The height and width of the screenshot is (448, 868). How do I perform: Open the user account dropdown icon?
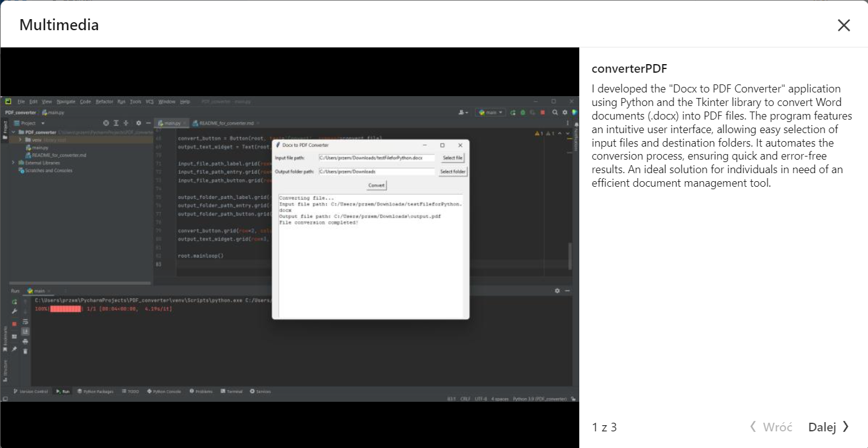tap(463, 113)
